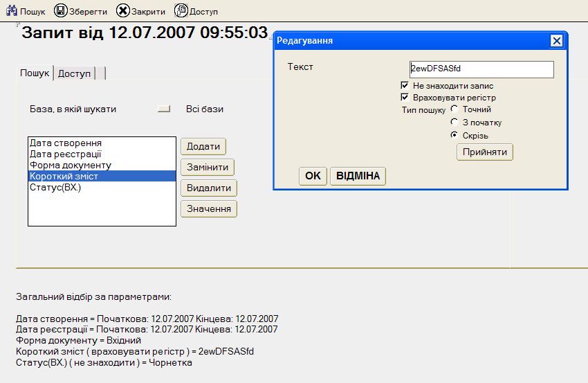Close the Редагування dialog with X
The height and width of the screenshot is (383, 588).
[x=556, y=40]
